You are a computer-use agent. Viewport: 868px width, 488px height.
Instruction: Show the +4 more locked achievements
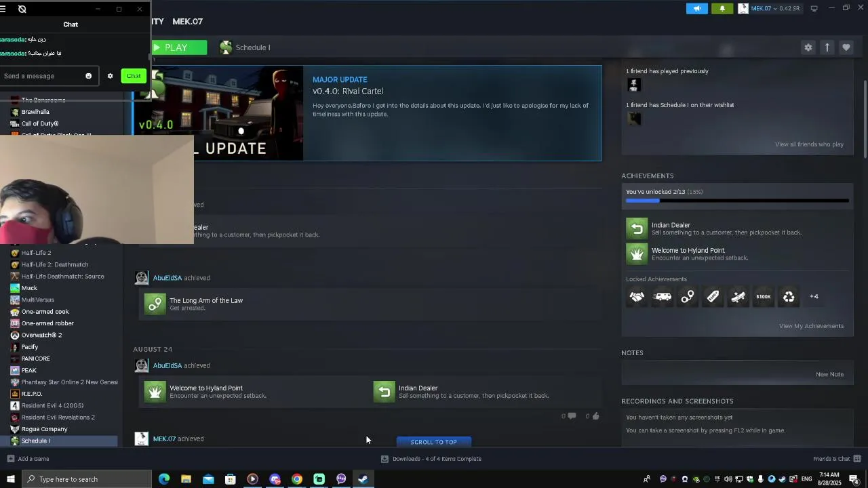(814, 296)
